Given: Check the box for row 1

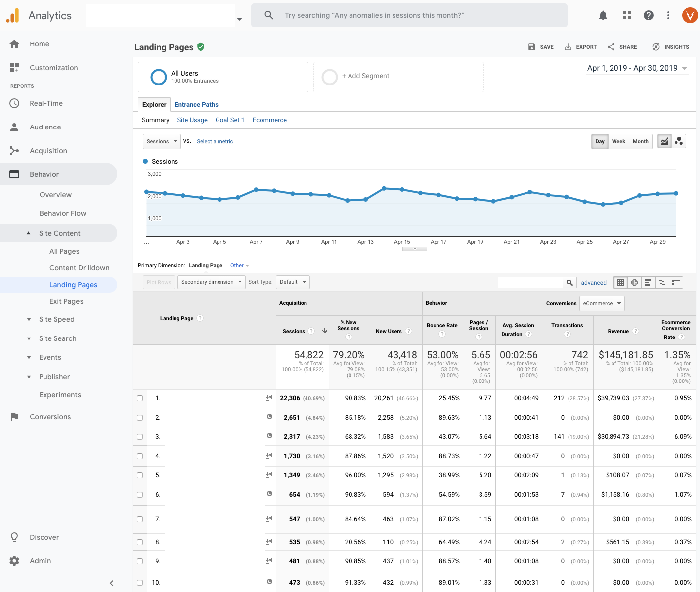Looking at the screenshot, I should 140,398.
